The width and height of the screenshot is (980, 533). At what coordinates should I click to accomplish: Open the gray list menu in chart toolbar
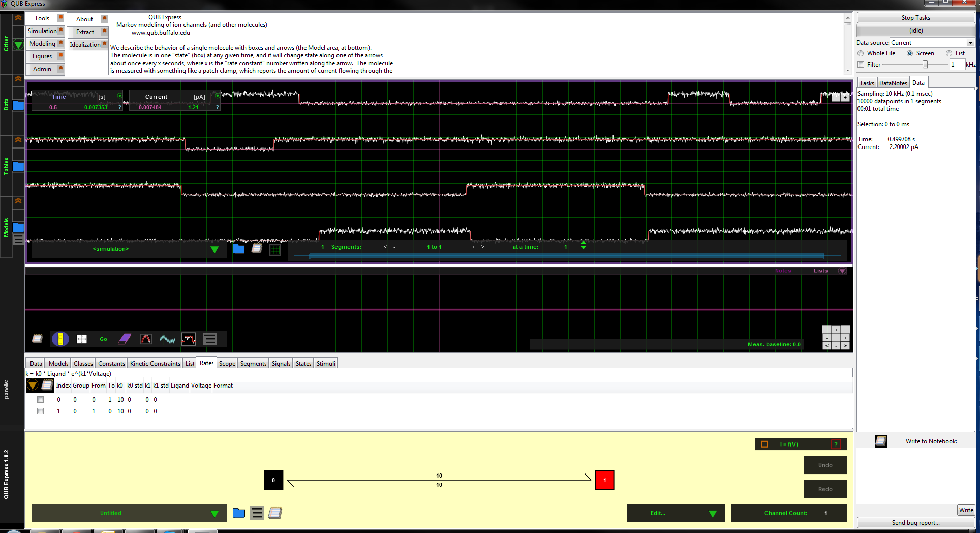(210, 339)
